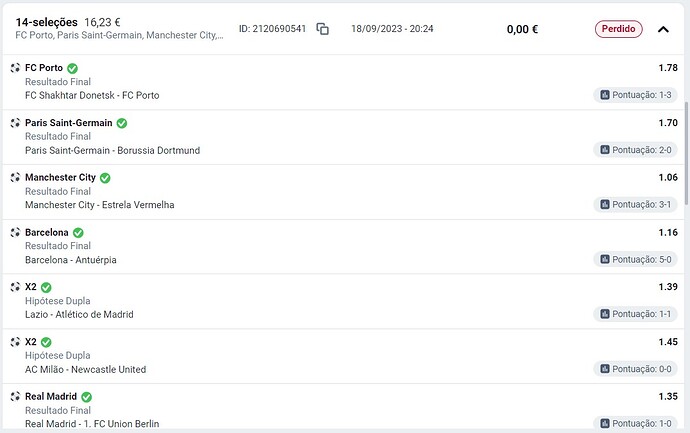The image size is (690, 433).
Task: Click the 14-seleções bet title
Action: click(47, 22)
